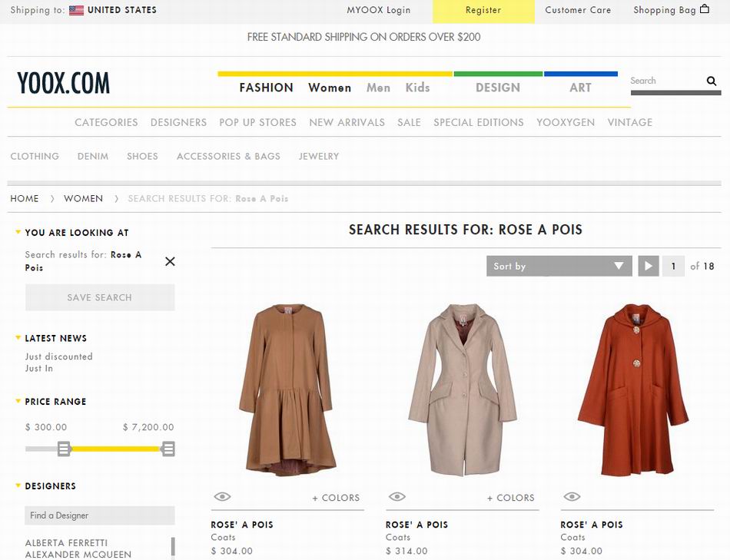Browse the Jewelry category
This screenshot has height=560, width=730.
click(x=319, y=157)
